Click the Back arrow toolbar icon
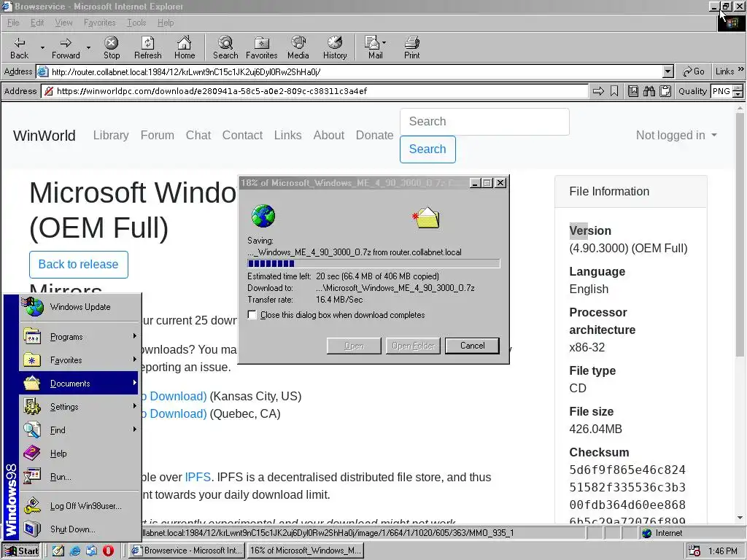This screenshot has height=560, width=747. point(20,43)
